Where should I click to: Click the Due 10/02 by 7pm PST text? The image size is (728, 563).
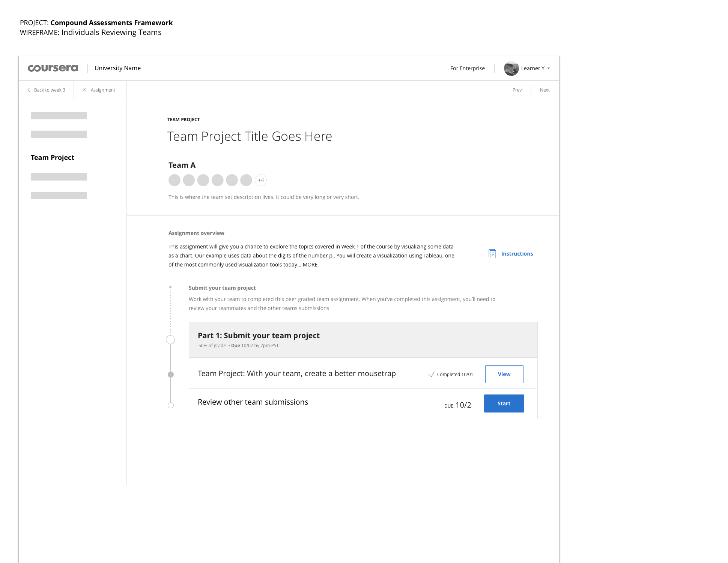255,346
